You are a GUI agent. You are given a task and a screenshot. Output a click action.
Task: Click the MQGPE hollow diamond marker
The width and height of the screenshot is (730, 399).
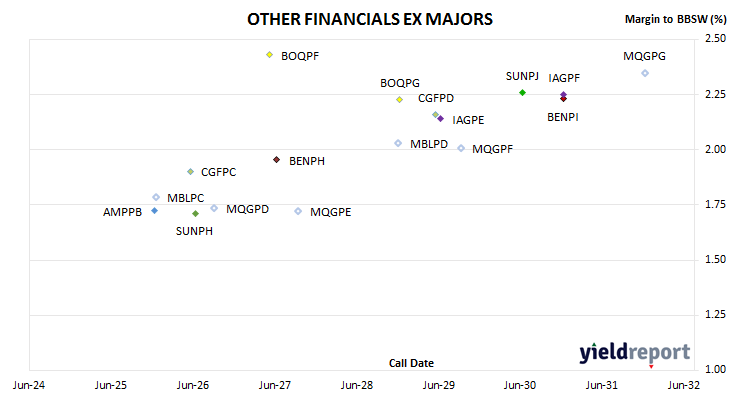point(298,211)
